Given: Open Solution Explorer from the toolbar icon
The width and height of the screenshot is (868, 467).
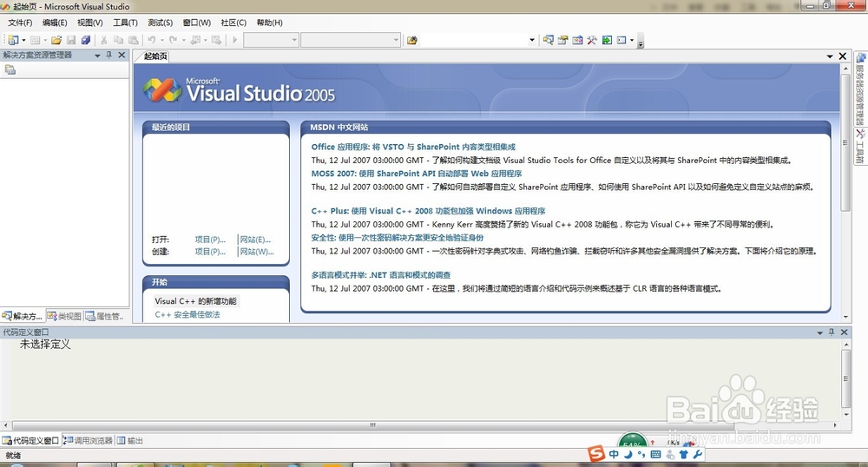Looking at the screenshot, I should tap(548, 40).
